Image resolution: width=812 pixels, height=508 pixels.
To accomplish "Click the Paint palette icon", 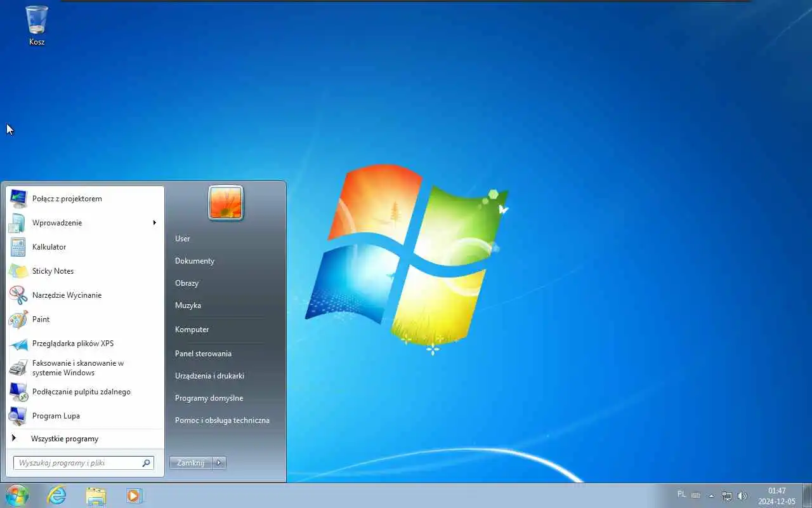I will (18, 319).
